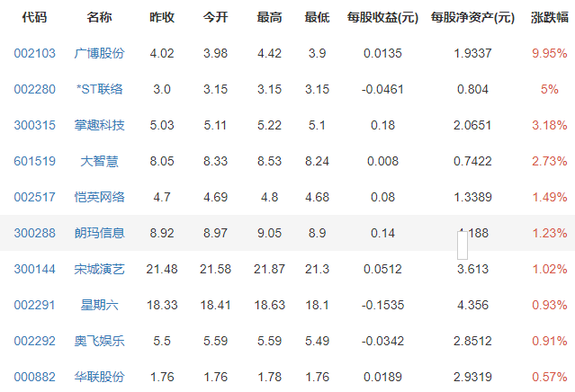Open stock code link 300144
The image size is (575, 392).
pyautogui.click(x=34, y=269)
